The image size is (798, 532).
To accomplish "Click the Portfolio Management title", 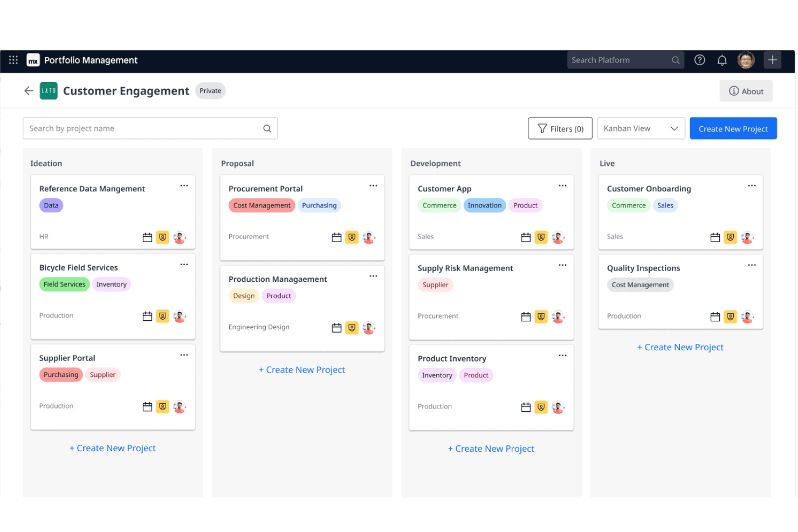I will click(x=91, y=60).
